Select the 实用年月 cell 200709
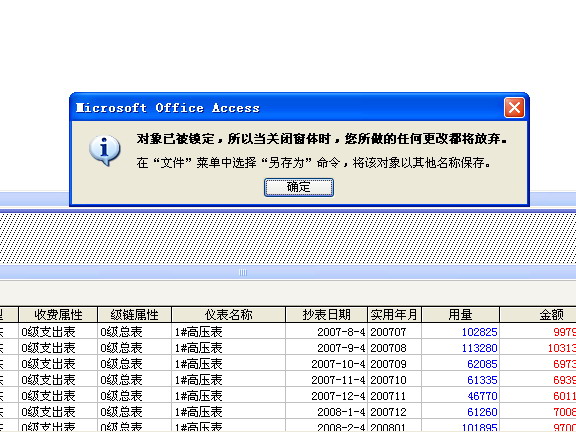 point(395,364)
